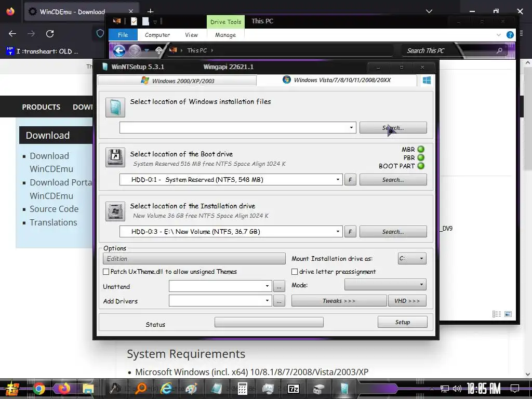Open the Computer ribbon tab

157,35
